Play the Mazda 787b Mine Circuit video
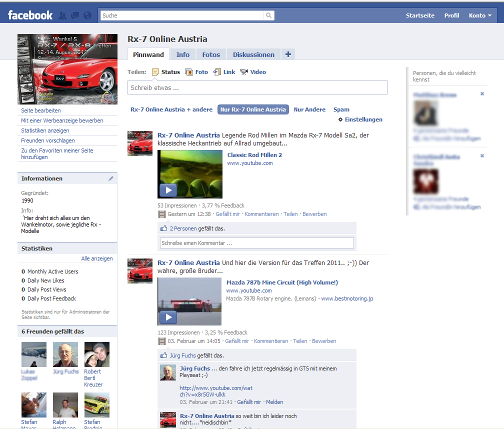The height and width of the screenshot is (429, 504). (168, 317)
